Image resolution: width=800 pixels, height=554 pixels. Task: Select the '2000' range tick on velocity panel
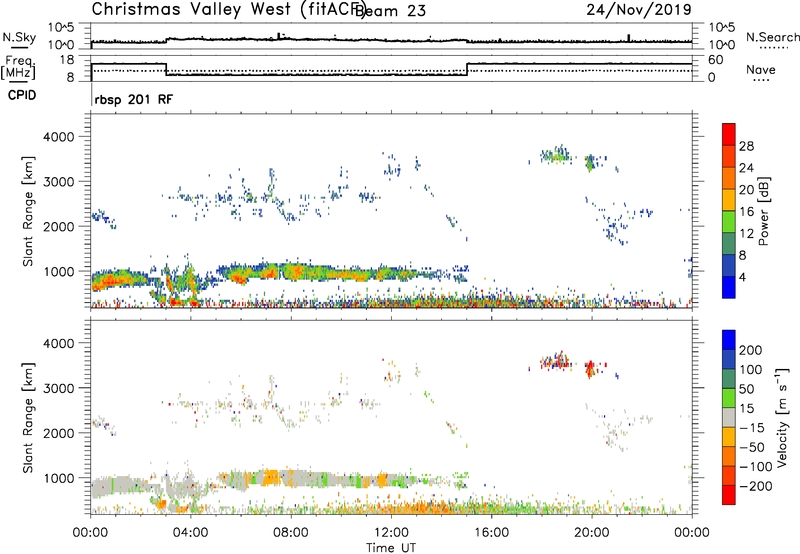point(59,433)
